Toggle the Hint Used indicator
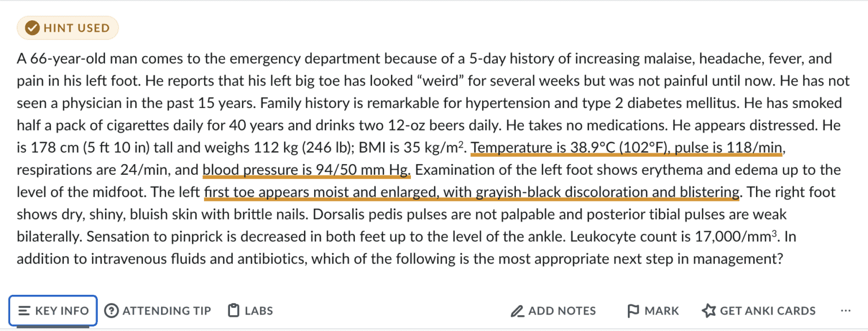868x331 pixels. click(x=67, y=27)
